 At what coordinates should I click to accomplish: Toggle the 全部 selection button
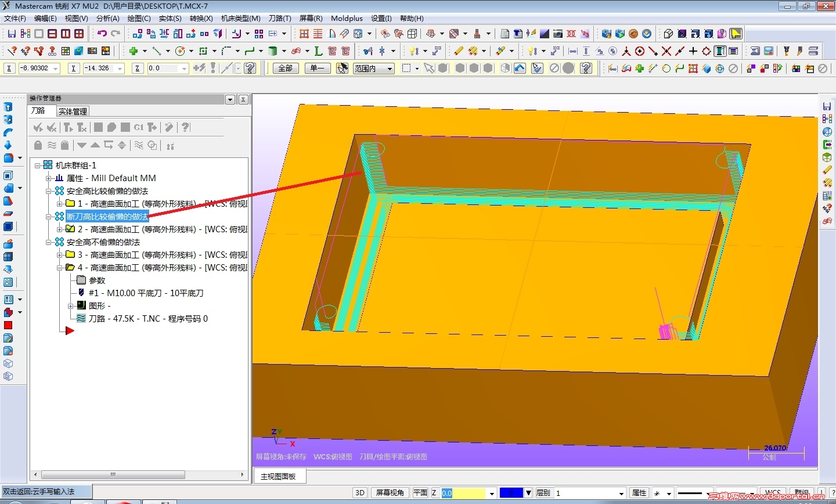pos(286,69)
